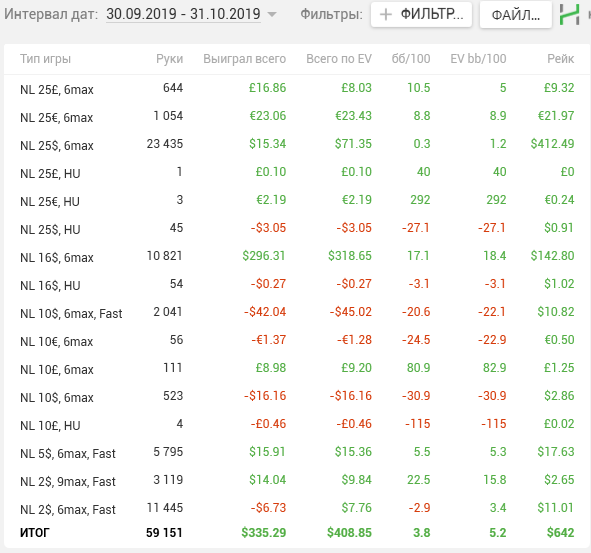Open the ФАЙЛ... button
This screenshot has height=553, width=591.
tap(516, 15)
